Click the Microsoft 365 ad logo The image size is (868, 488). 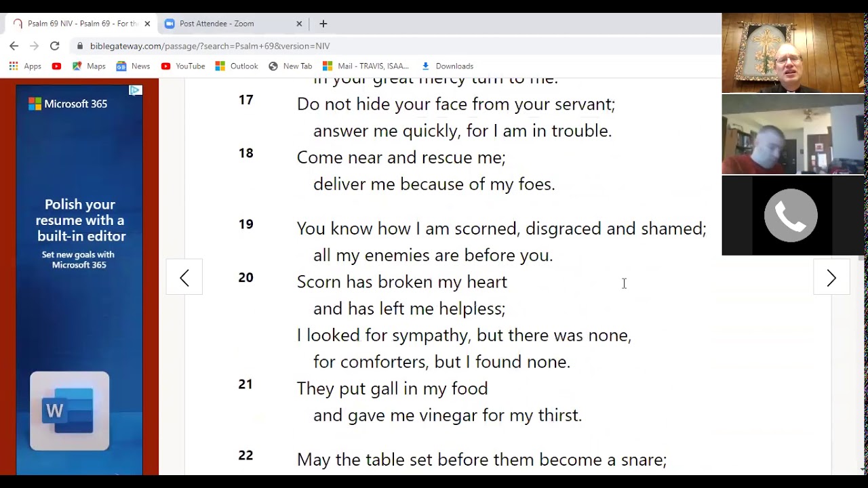click(68, 104)
